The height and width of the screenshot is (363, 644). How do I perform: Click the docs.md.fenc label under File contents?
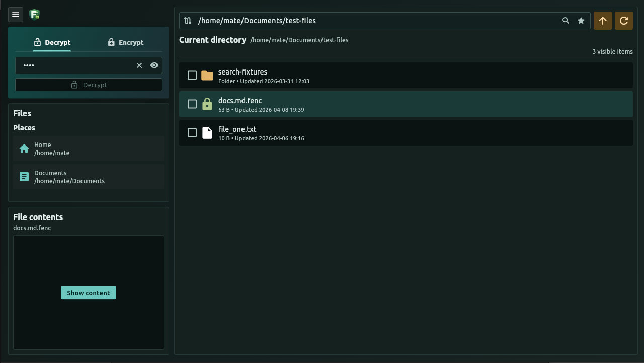click(x=32, y=228)
